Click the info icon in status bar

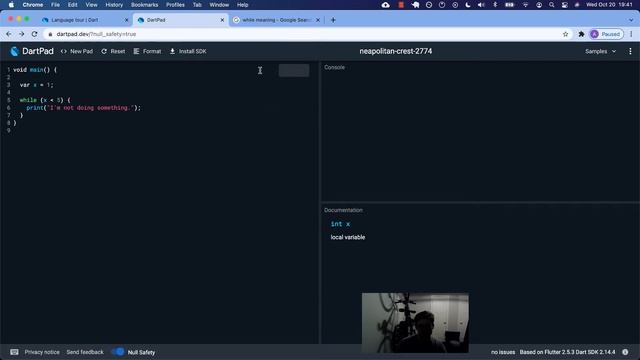tap(625, 352)
